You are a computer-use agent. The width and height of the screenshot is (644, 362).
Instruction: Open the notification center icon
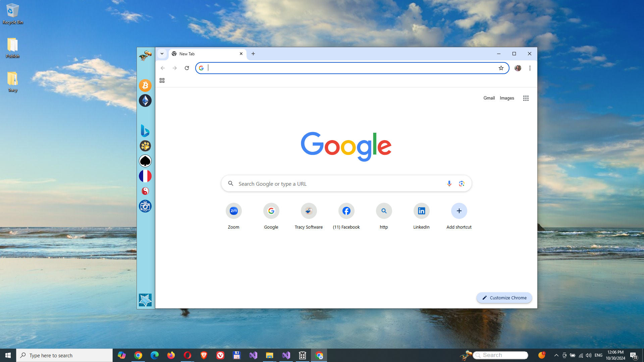click(x=634, y=355)
